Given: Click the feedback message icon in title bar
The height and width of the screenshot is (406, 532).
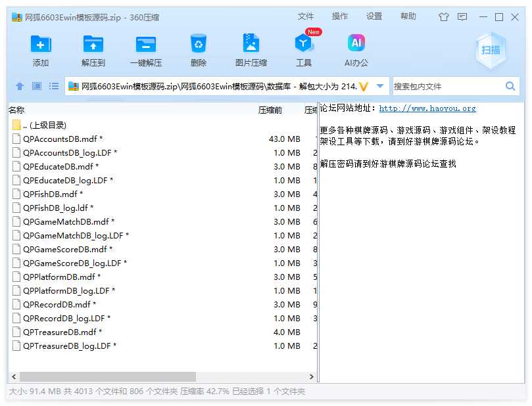Looking at the screenshot, I should tap(462, 16).
